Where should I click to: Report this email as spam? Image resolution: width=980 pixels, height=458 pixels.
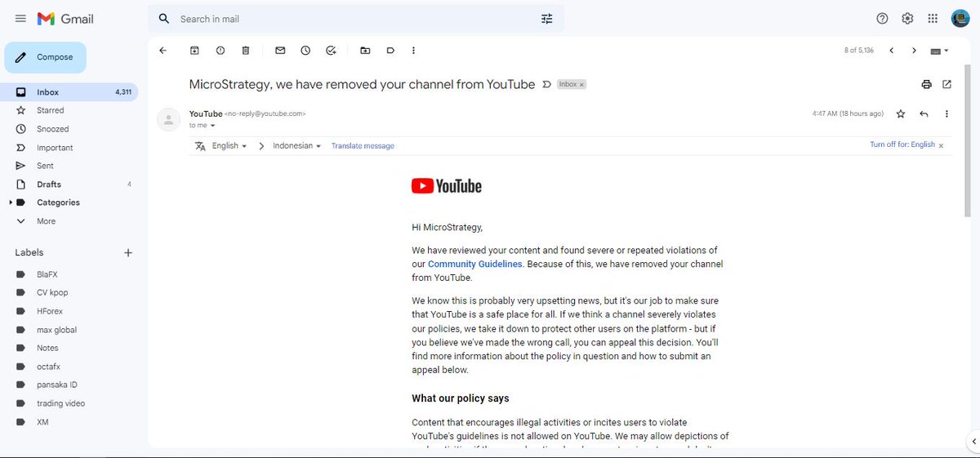click(220, 50)
